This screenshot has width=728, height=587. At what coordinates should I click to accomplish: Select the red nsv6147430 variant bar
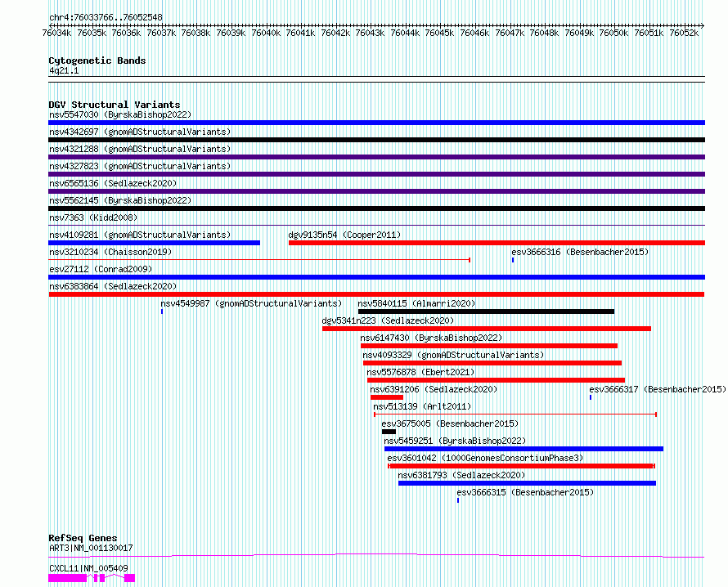point(489,346)
